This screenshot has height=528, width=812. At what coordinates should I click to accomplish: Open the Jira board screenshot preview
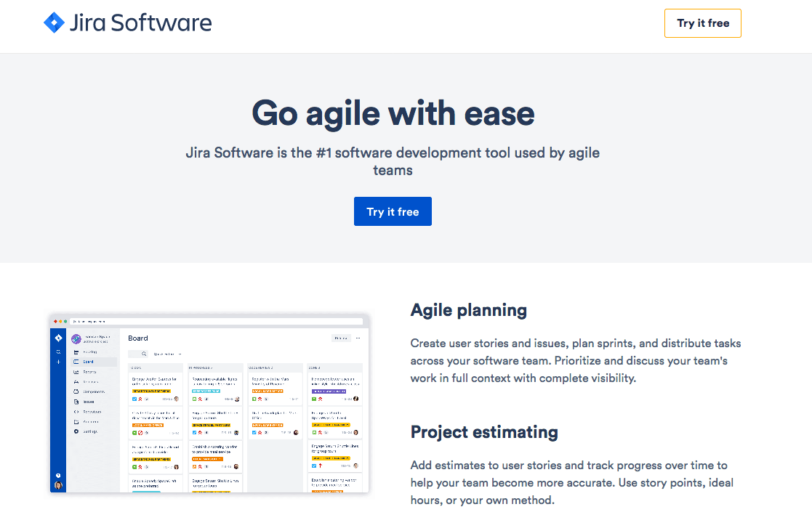pos(209,403)
